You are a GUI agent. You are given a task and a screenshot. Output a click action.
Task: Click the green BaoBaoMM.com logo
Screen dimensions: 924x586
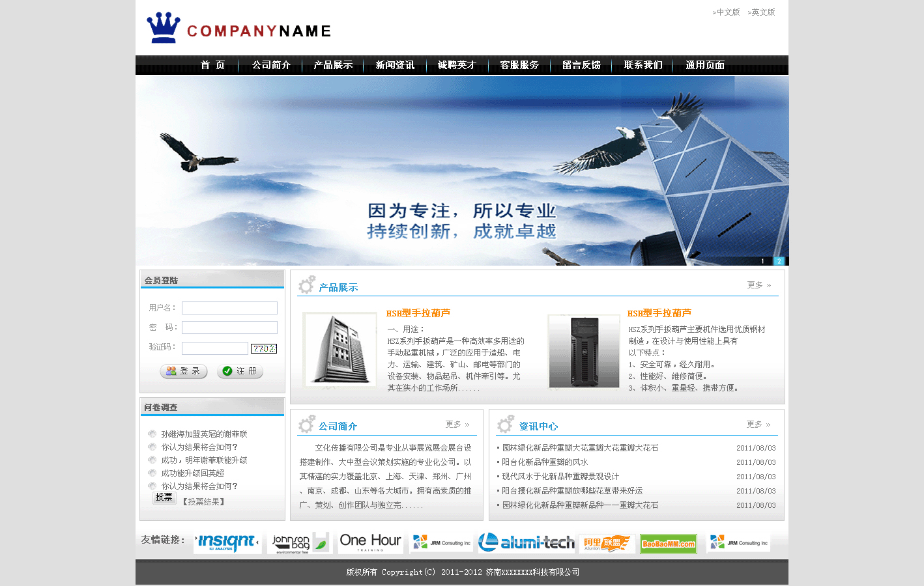coord(668,544)
